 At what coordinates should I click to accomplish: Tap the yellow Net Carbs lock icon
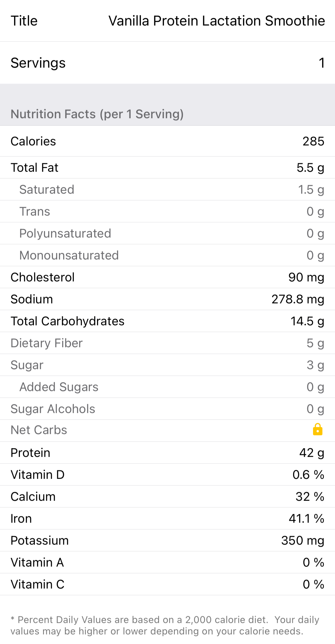[x=317, y=430]
